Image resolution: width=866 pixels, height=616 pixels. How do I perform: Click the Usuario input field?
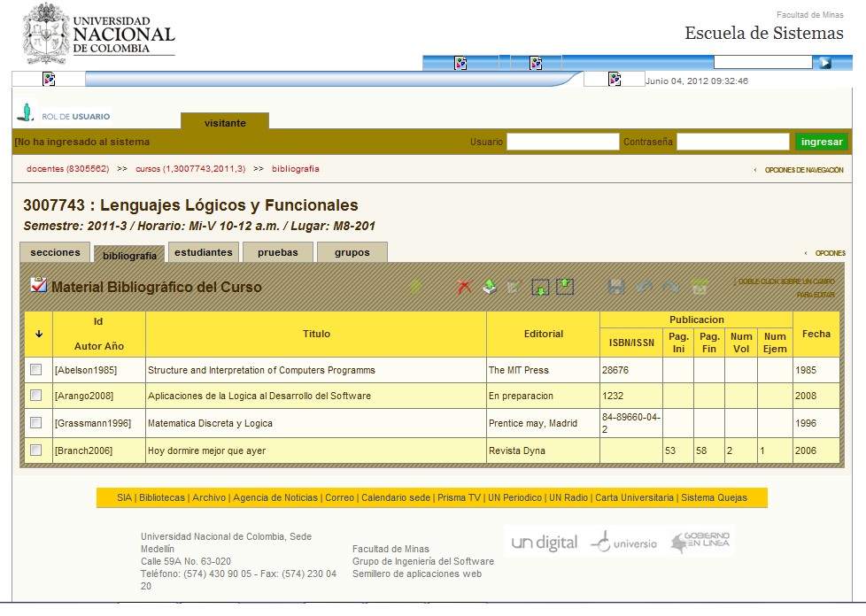point(562,142)
